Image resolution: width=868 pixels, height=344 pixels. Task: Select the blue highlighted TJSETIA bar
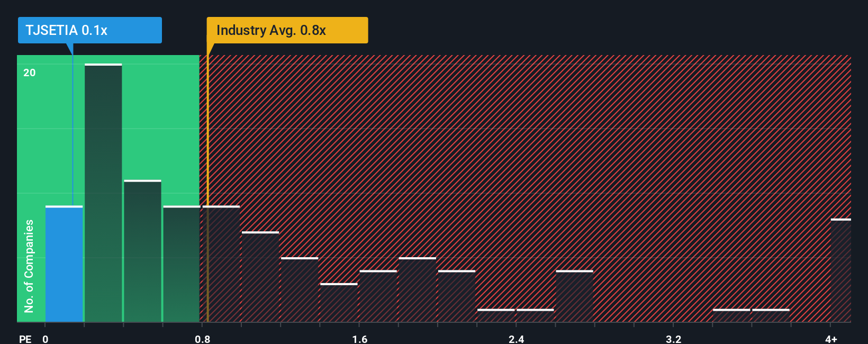64,264
